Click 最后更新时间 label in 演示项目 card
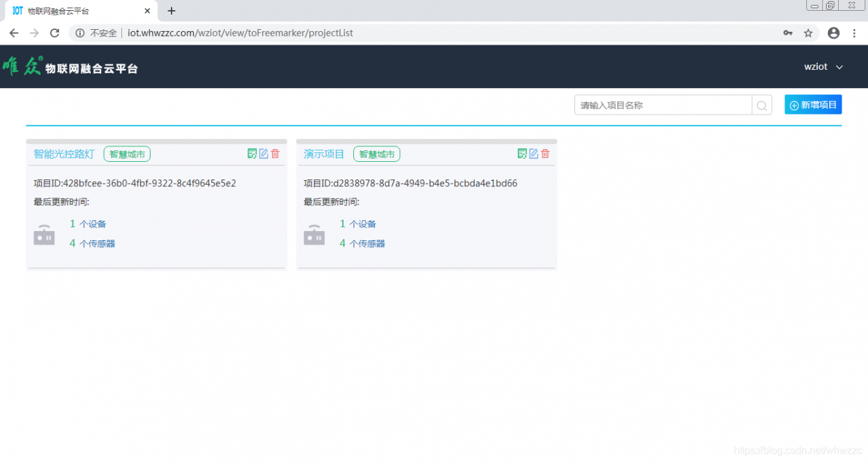Screen dimensions: 868x462 pos(332,202)
